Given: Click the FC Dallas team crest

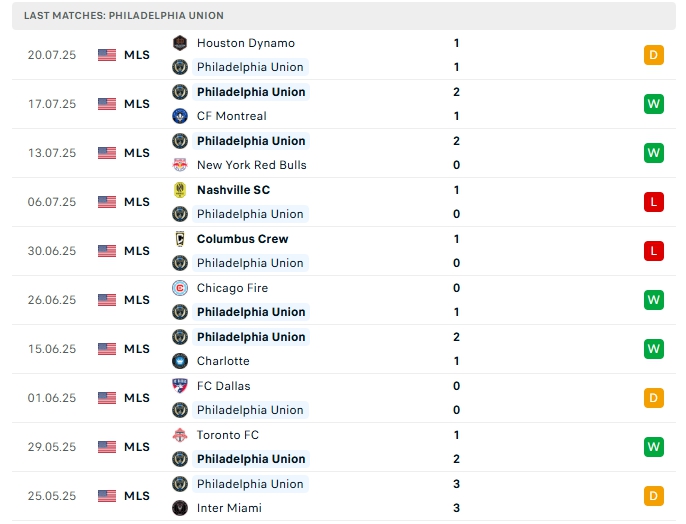Looking at the screenshot, I should coord(180,386).
